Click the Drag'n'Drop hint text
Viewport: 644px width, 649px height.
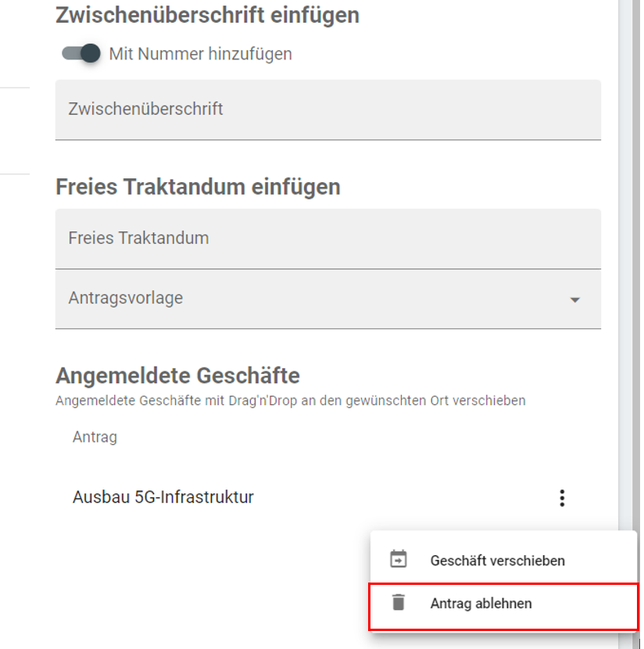[290, 401]
